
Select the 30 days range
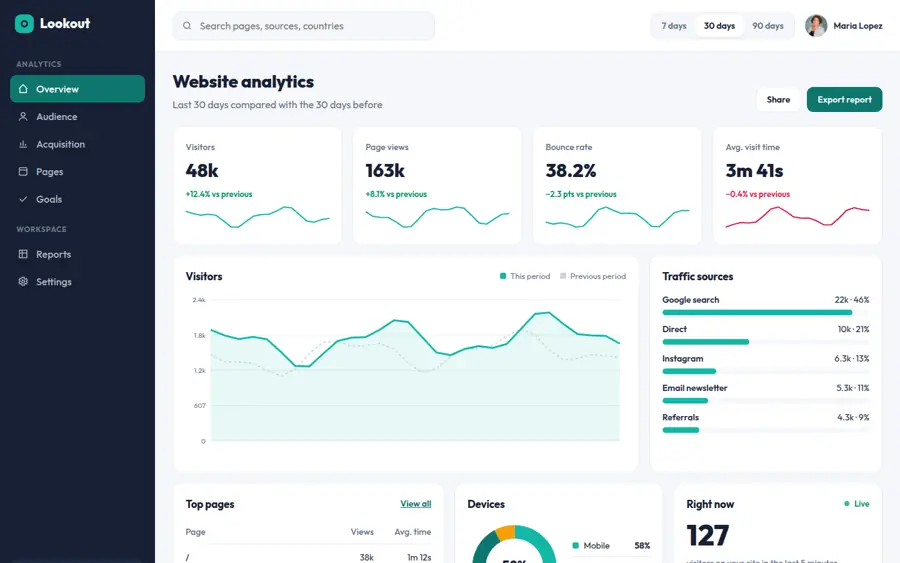719,26
